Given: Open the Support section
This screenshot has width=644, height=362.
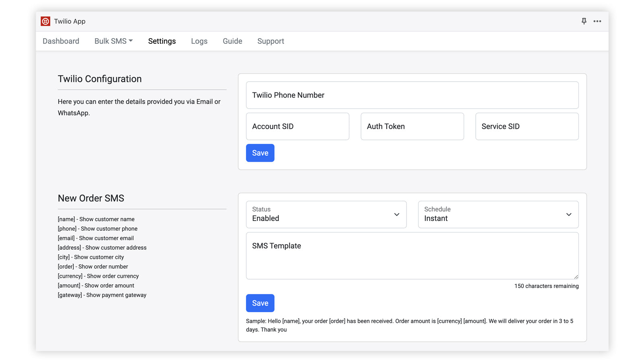Looking at the screenshot, I should (x=270, y=41).
